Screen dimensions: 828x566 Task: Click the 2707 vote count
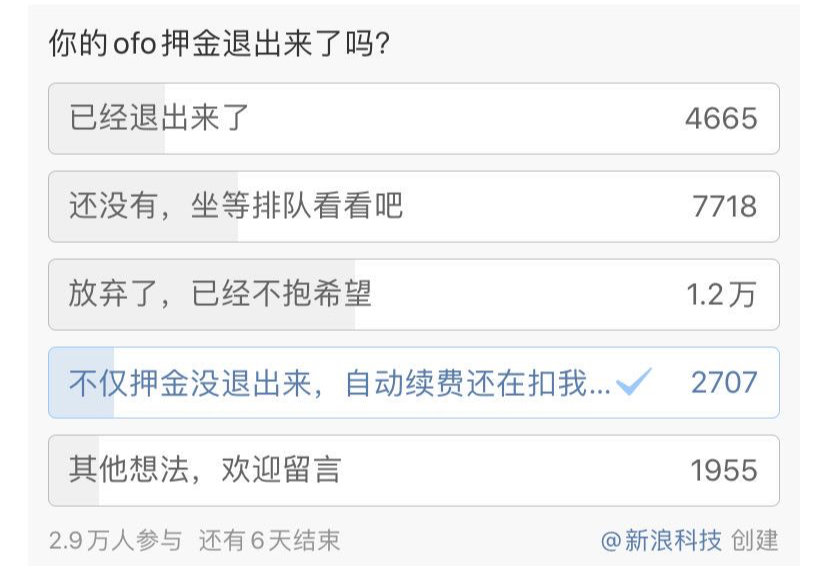click(724, 382)
